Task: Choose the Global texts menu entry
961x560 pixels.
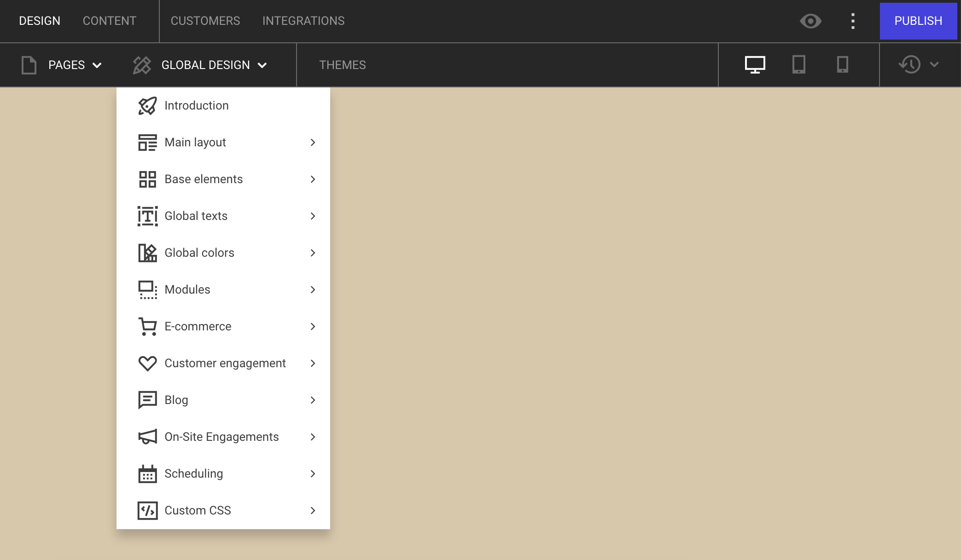Action: tap(223, 216)
